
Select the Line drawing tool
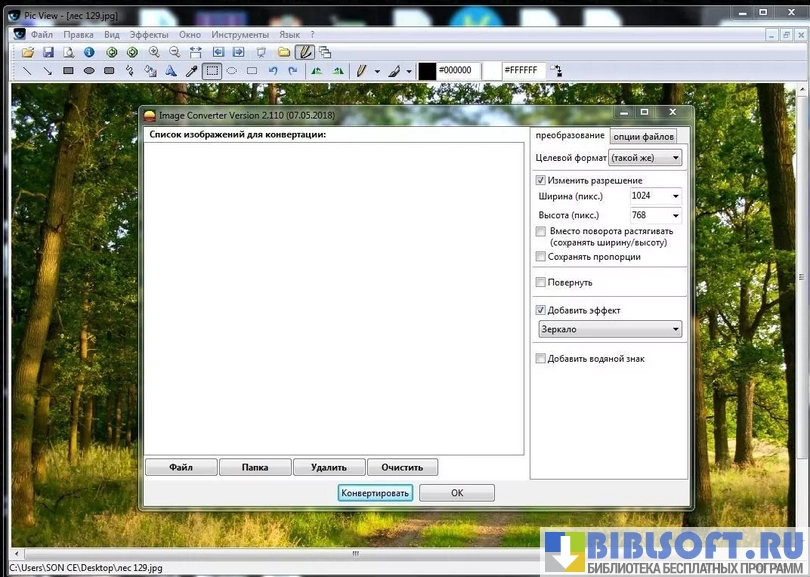27,71
